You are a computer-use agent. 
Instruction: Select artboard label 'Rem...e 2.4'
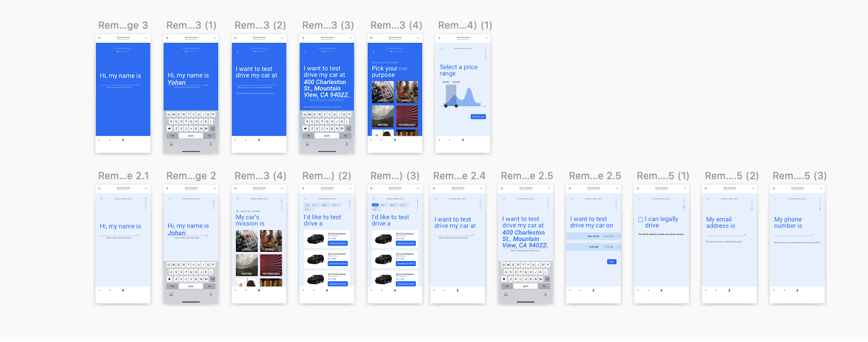[x=459, y=176]
